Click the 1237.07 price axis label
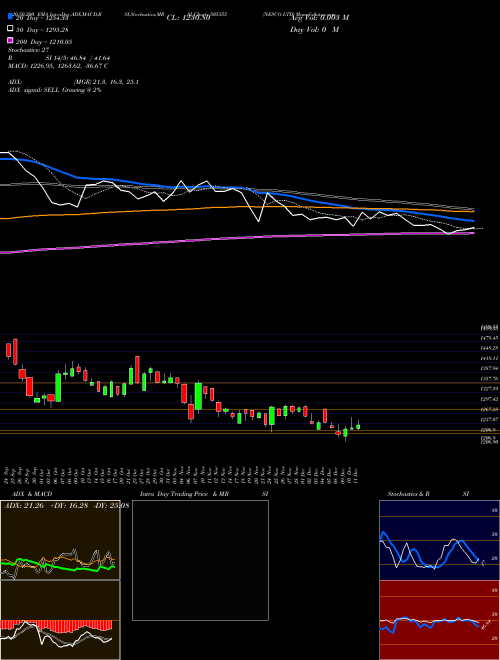This screenshot has height=660, width=500. tap(489, 419)
